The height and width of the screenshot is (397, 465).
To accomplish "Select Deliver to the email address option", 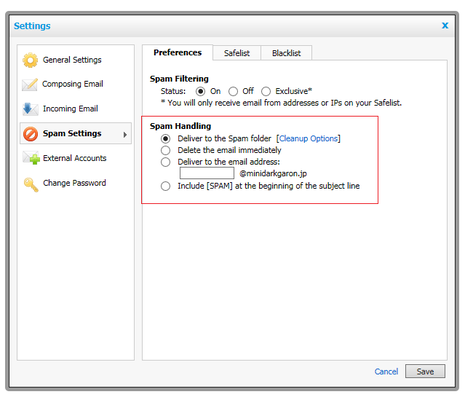I will click(165, 162).
